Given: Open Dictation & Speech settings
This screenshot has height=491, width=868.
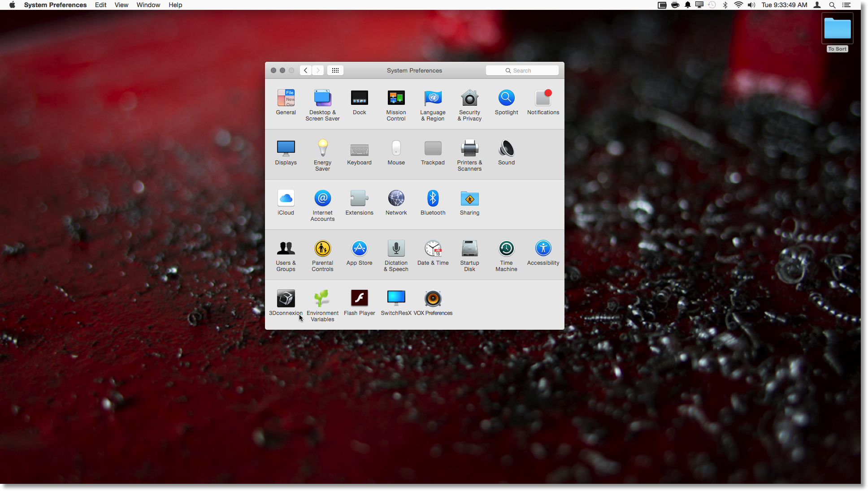Looking at the screenshot, I should click(396, 249).
